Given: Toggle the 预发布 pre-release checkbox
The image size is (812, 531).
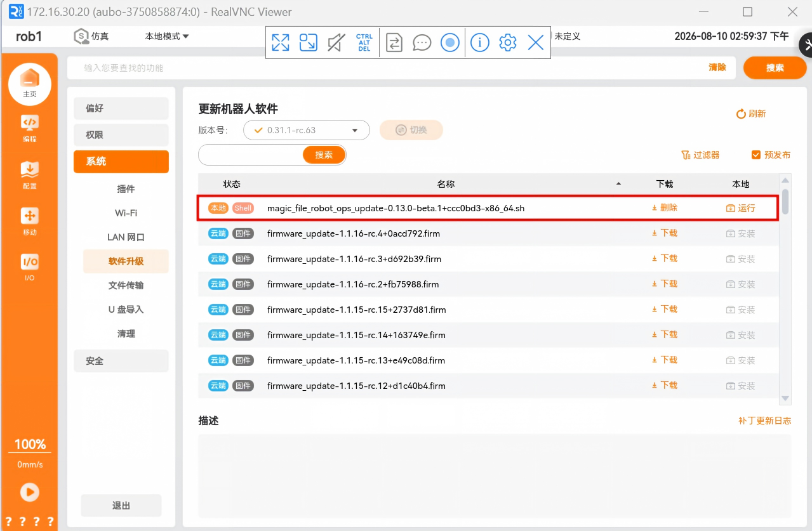Looking at the screenshot, I should 756,155.
